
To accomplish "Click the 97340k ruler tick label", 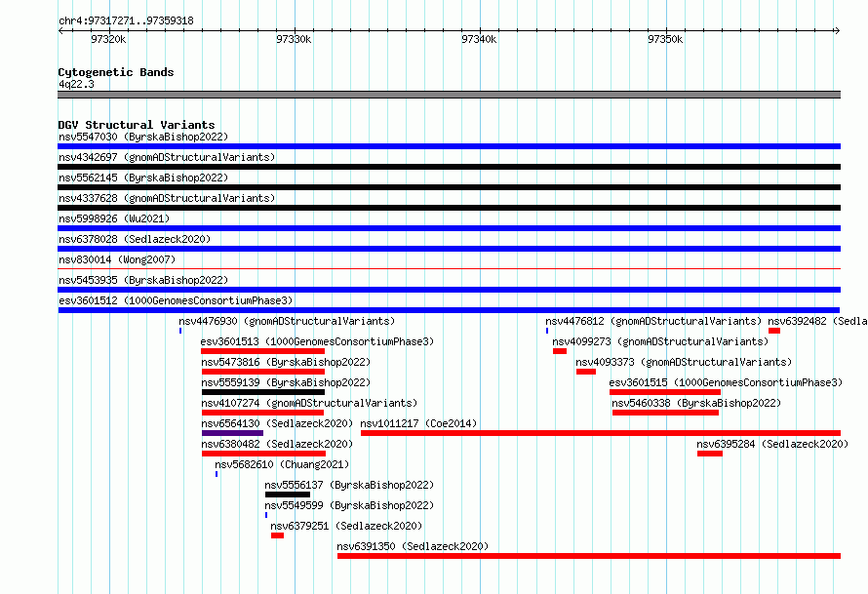I will pos(479,39).
